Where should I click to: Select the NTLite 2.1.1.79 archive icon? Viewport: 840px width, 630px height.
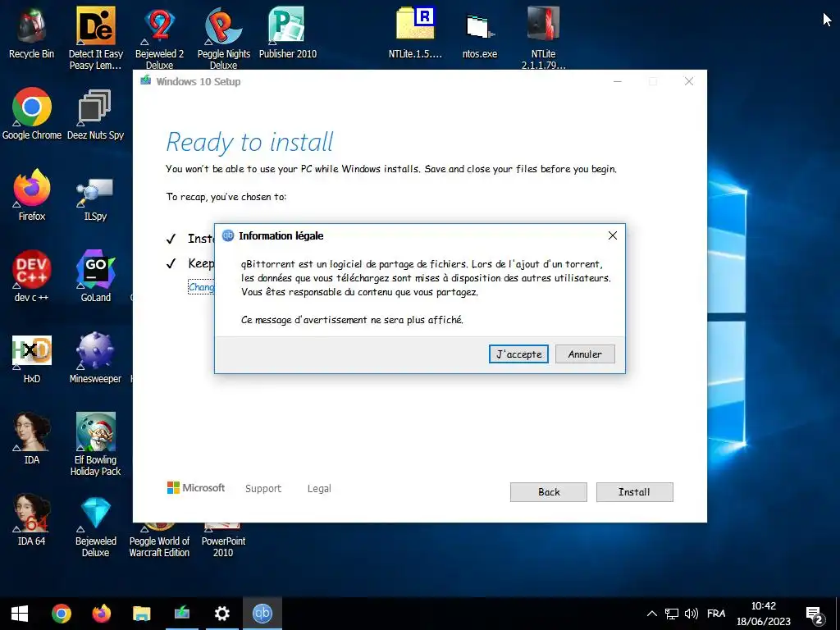[x=543, y=38]
